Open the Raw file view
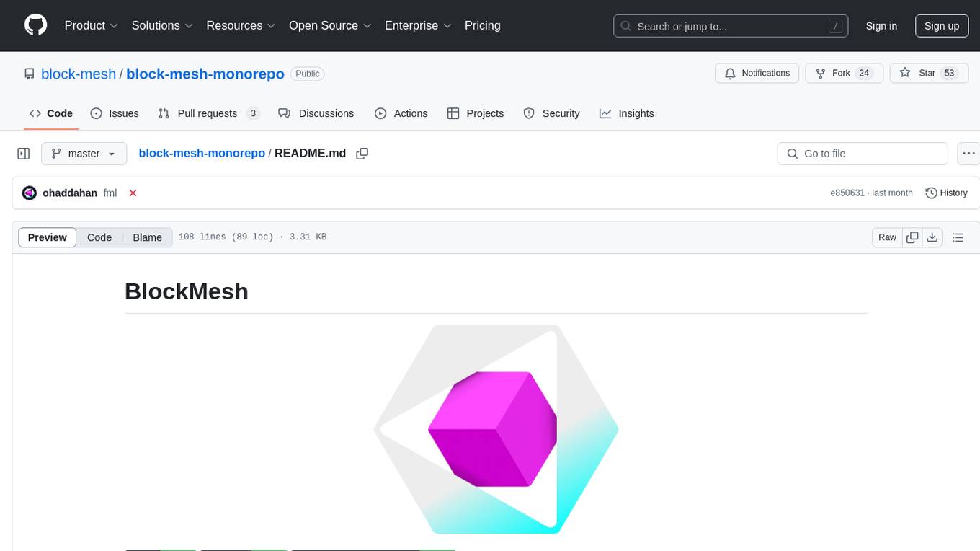 point(888,237)
